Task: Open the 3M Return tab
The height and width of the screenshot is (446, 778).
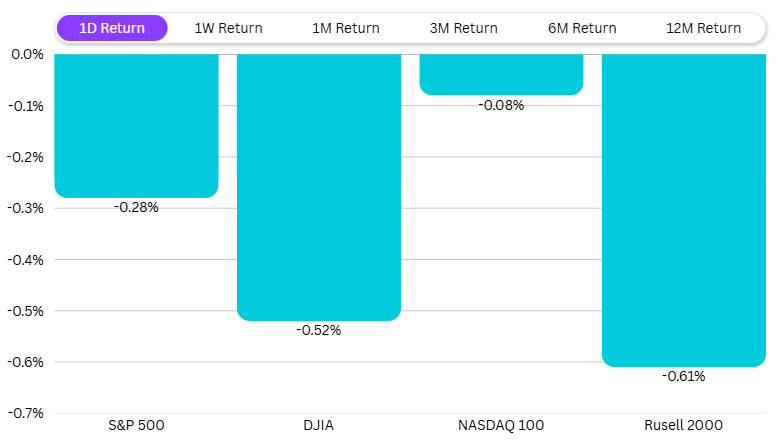Action: (x=463, y=28)
